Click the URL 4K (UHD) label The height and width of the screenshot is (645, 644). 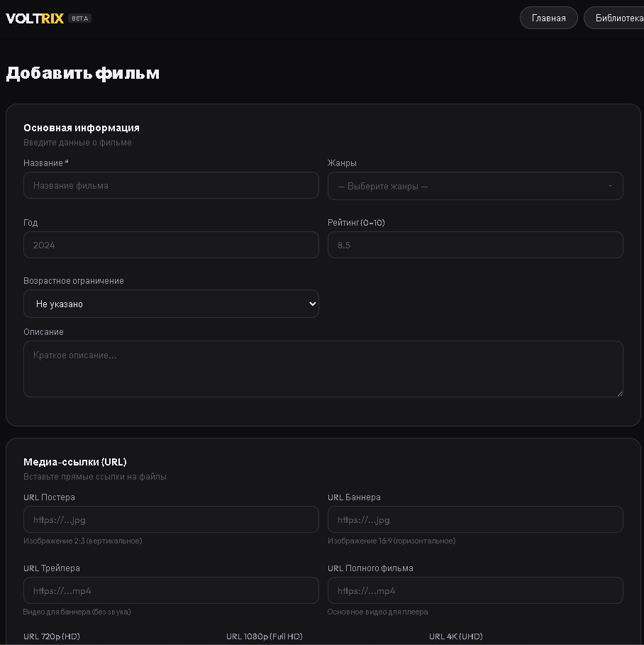(456, 636)
